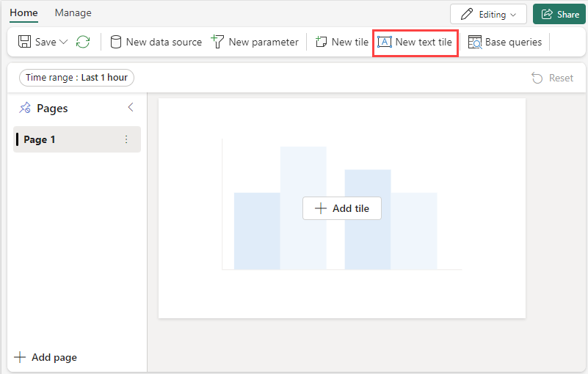Open Base queries
The image size is (588, 374).
point(505,42)
